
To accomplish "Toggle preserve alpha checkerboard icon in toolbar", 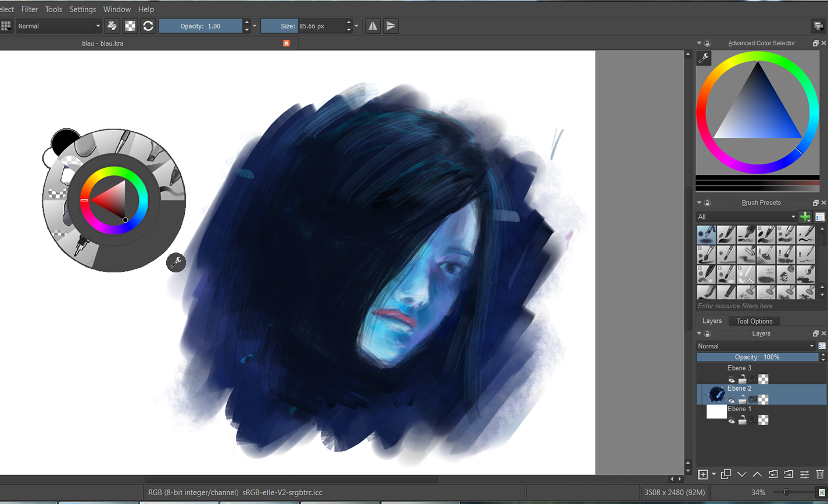I will [x=131, y=26].
